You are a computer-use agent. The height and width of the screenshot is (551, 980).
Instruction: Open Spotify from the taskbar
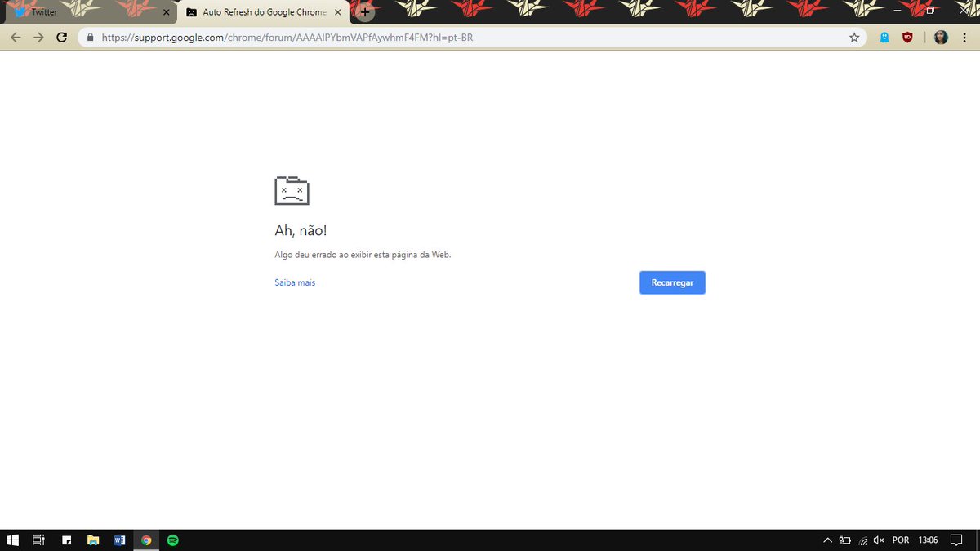point(172,540)
